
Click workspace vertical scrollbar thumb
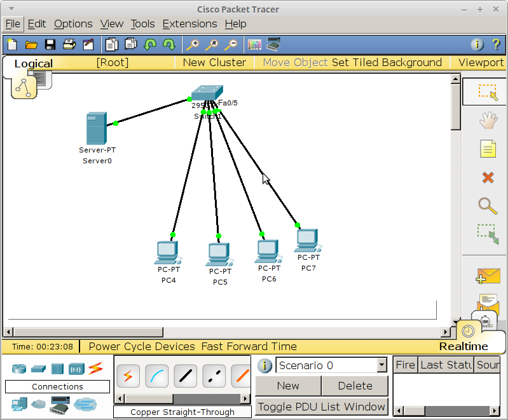[455, 107]
